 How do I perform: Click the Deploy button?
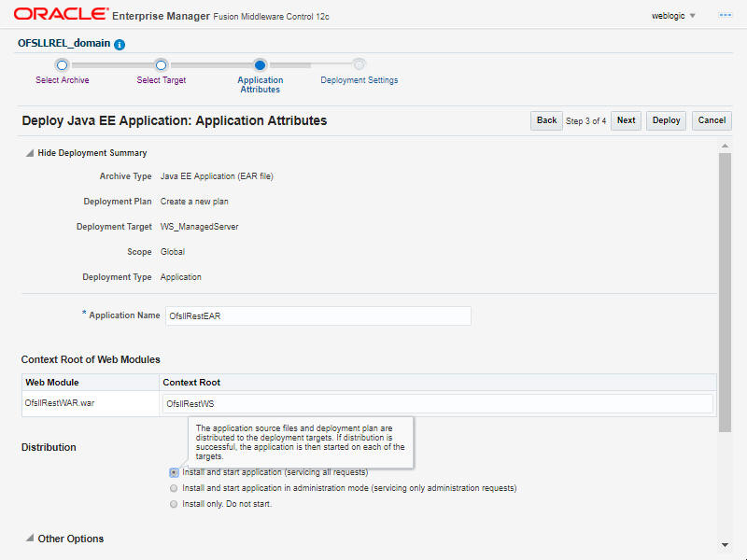click(666, 120)
